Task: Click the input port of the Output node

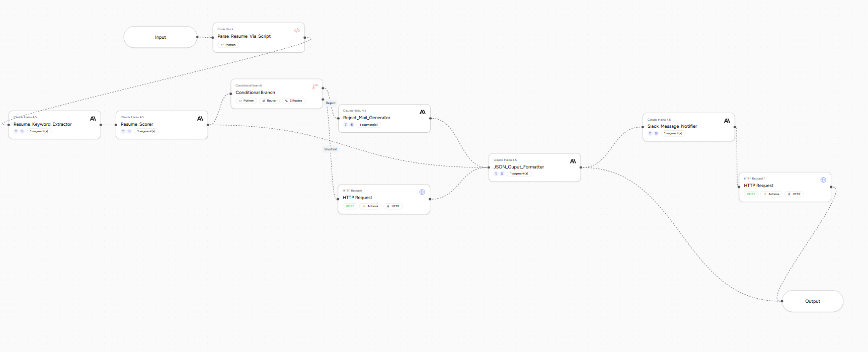Action: (x=782, y=301)
